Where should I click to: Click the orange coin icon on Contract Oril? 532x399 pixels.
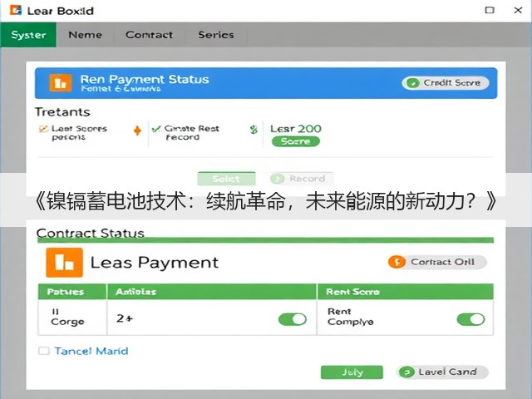coord(397,262)
